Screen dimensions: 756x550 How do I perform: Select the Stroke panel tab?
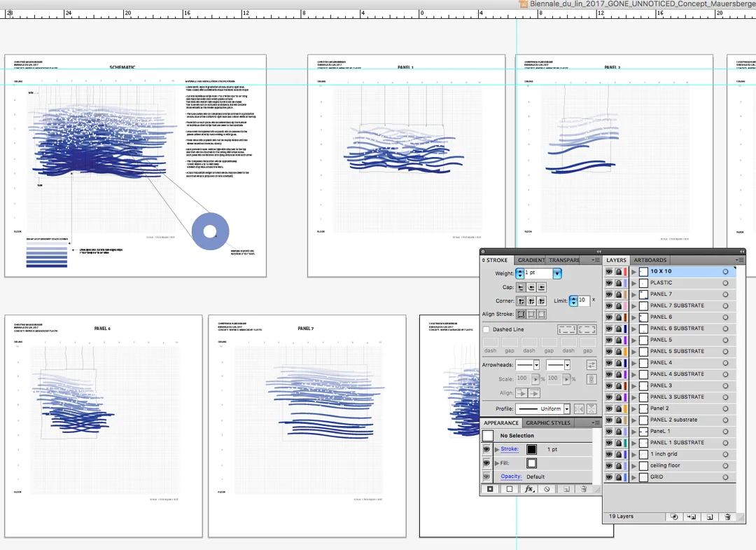(x=496, y=260)
